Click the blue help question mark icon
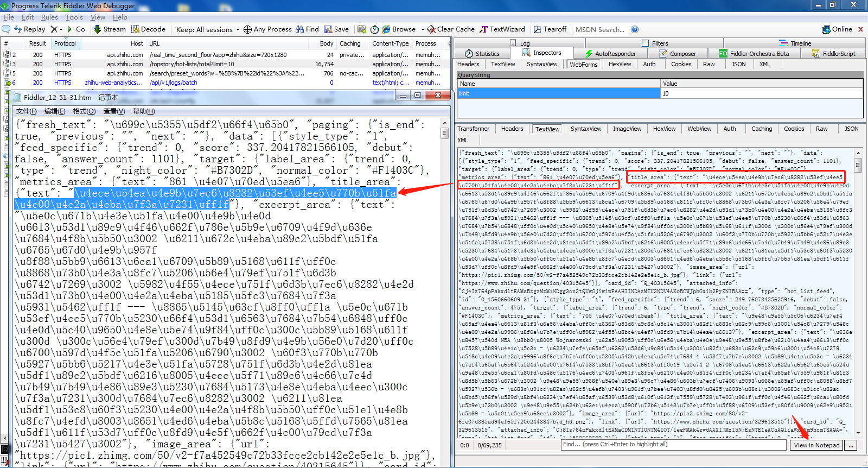868x468 pixels. pyautogui.click(x=635, y=29)
